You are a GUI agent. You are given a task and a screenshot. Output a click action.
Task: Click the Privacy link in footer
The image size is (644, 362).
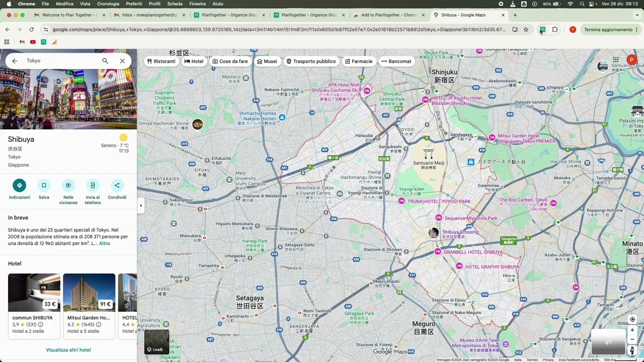548,359
